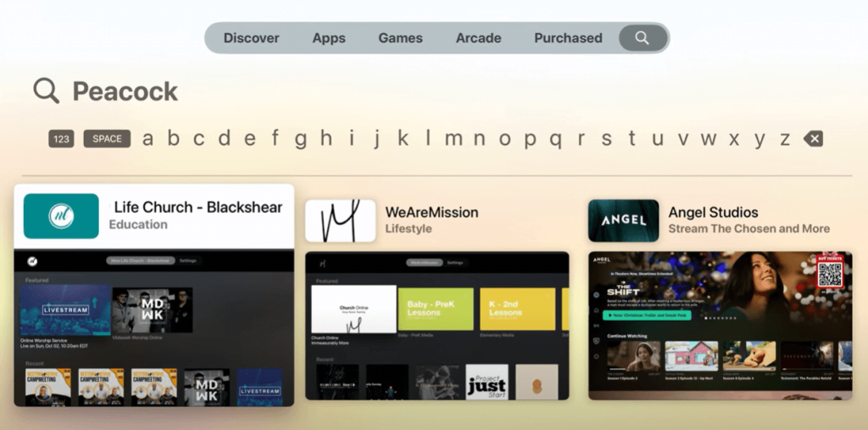Viewport: 868px width, 430px height.
Task: Open the search tab magnifier icon
Action: 643,37
